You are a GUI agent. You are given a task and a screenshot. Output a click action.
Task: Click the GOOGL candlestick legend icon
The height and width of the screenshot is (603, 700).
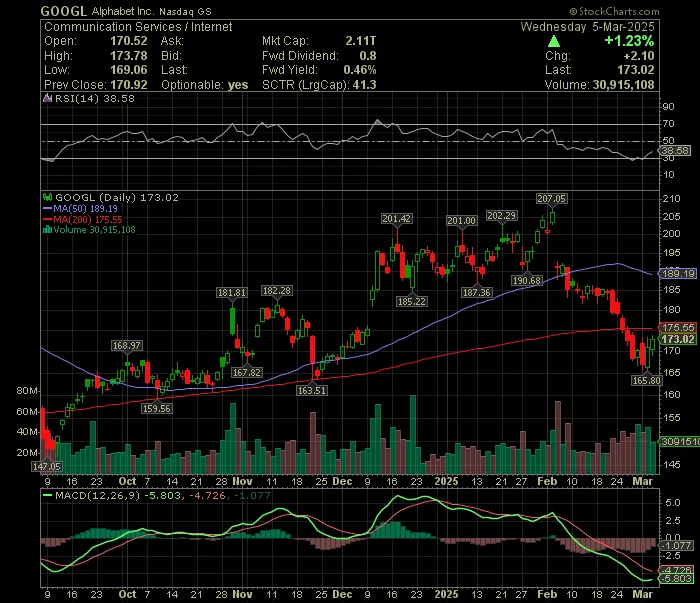click(47, 197)
